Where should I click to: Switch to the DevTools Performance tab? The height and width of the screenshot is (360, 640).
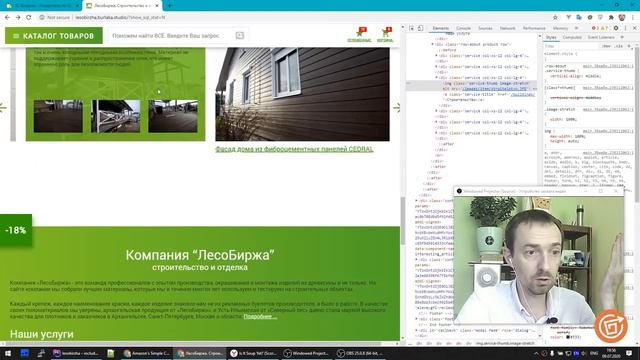point(534,28)
